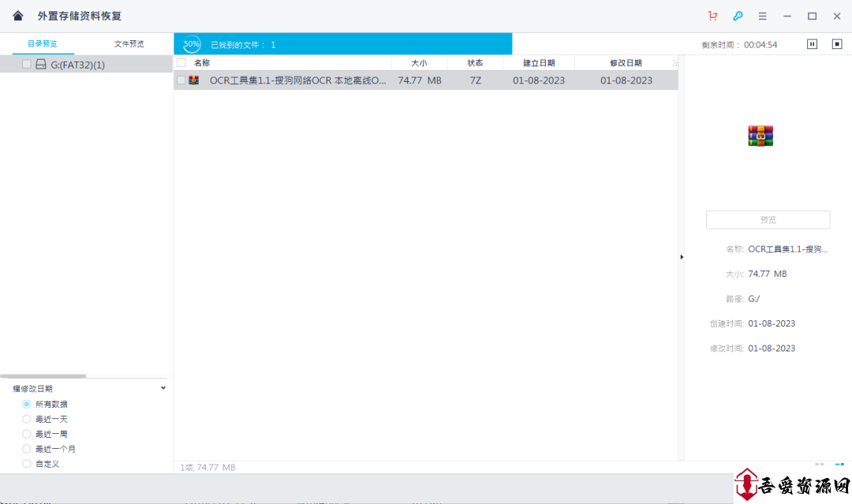This screenshot has width=852, height=504.
Task: Sort by the 建立日期 column header
Action: [539, 63]
